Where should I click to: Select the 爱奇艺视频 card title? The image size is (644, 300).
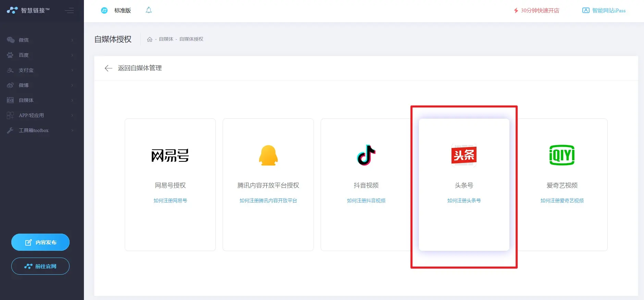[562, 185]
